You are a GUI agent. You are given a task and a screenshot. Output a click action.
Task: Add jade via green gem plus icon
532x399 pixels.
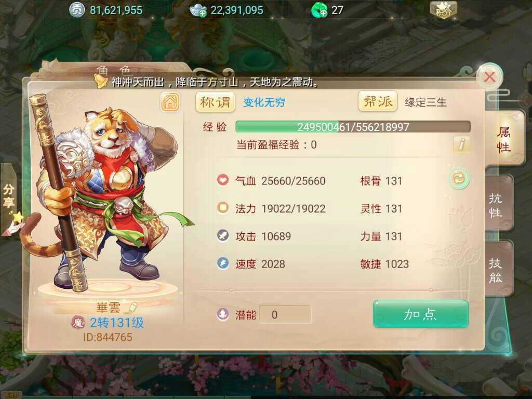[x=319, y=10]
